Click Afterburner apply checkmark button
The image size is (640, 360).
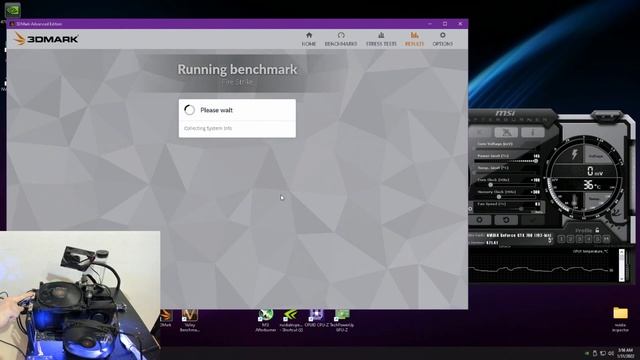(x=532, y=220)
